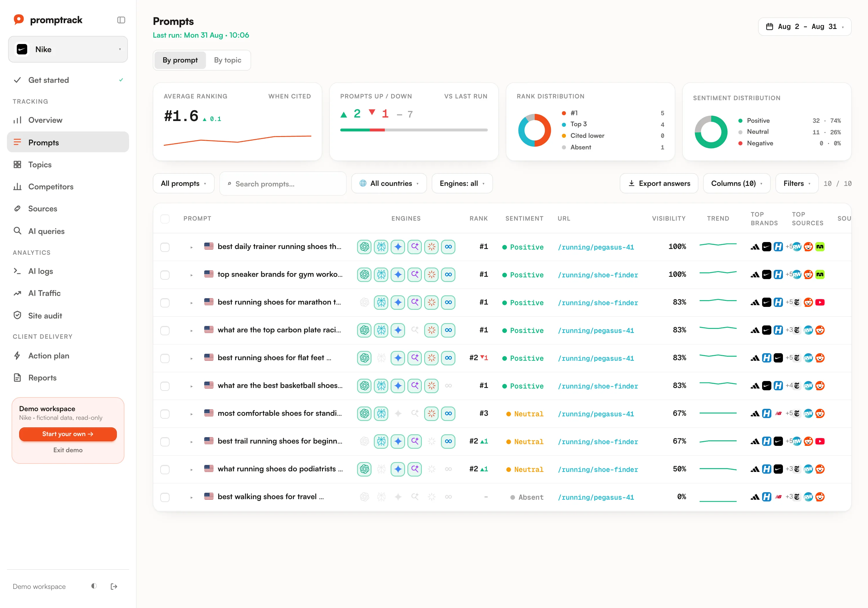Select the By prompt tab
868x608 pixels.
click(180, 60)
